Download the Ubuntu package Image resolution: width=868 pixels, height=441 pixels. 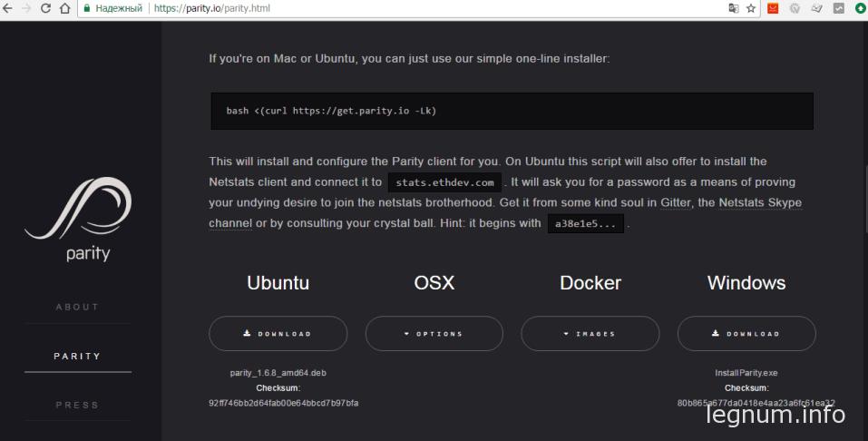coord(278,333)
